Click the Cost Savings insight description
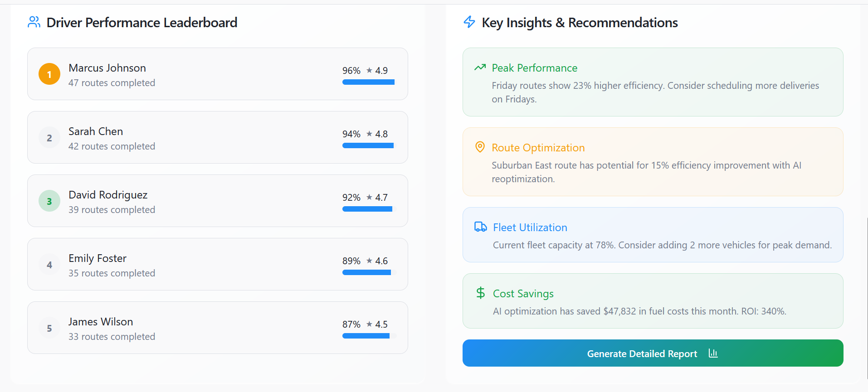The width and height of the screenshot is (868, 392). click(x=639, y=311)
